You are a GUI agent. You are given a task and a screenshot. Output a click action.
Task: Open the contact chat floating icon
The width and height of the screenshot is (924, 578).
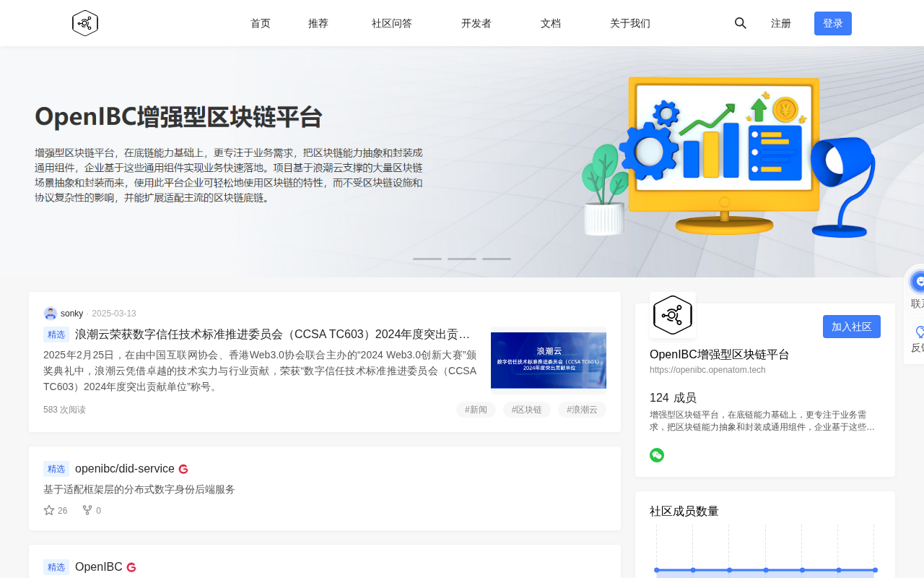(x=918, y=282)
